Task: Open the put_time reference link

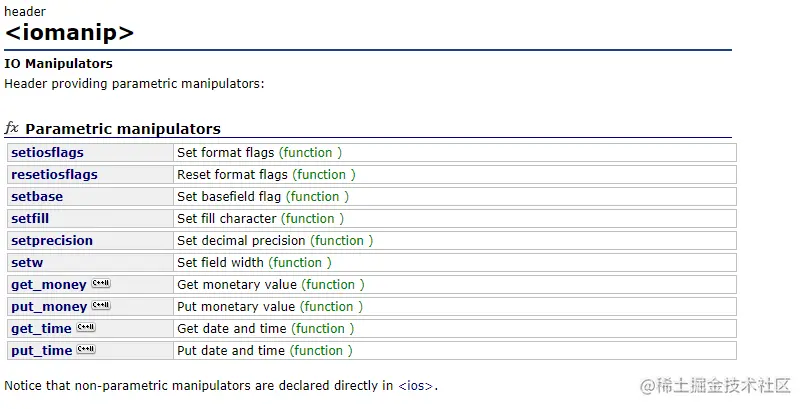Action: 41,351
